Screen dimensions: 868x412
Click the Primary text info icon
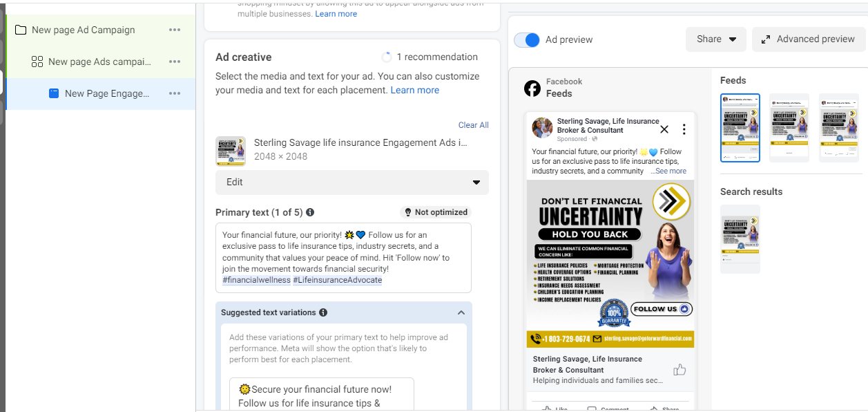coord(310,212)
